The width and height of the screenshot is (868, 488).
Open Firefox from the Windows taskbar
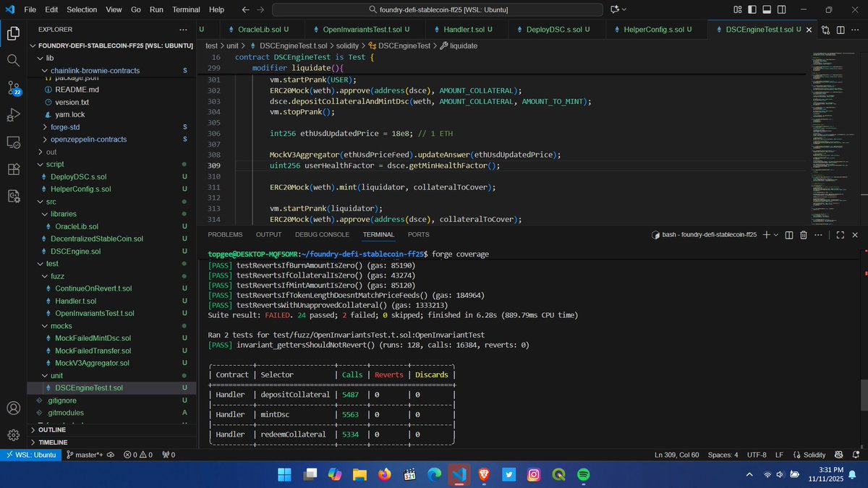point(383,474)
